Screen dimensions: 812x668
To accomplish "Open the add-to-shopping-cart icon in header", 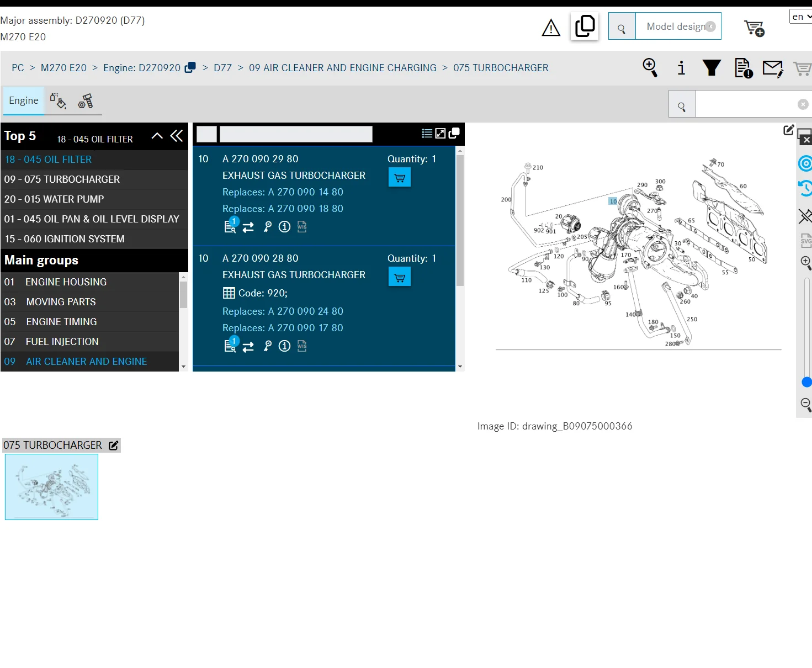I will tap(754, 28).
